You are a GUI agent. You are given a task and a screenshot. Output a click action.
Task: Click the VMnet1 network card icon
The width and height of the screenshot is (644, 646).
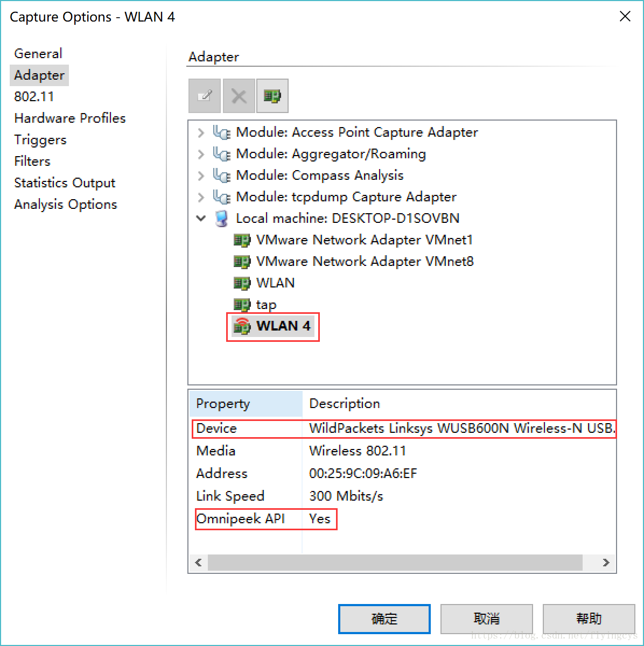coord(242,240)
